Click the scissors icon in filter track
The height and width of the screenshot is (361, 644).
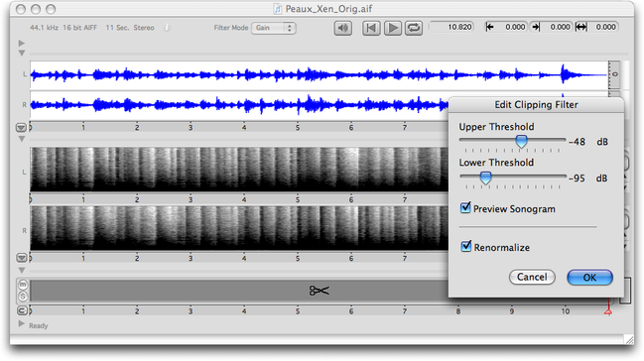click(320, 291)
